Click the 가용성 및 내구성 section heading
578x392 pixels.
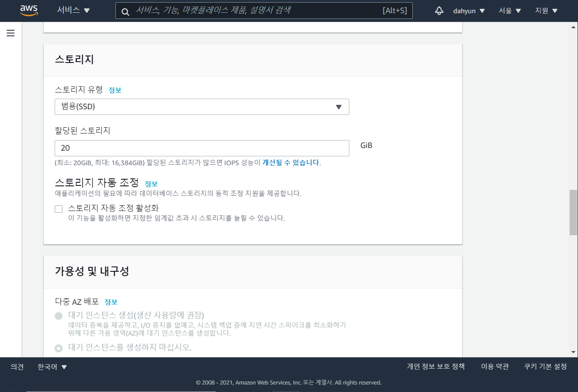pyautogui.click(x=92, y=271)
